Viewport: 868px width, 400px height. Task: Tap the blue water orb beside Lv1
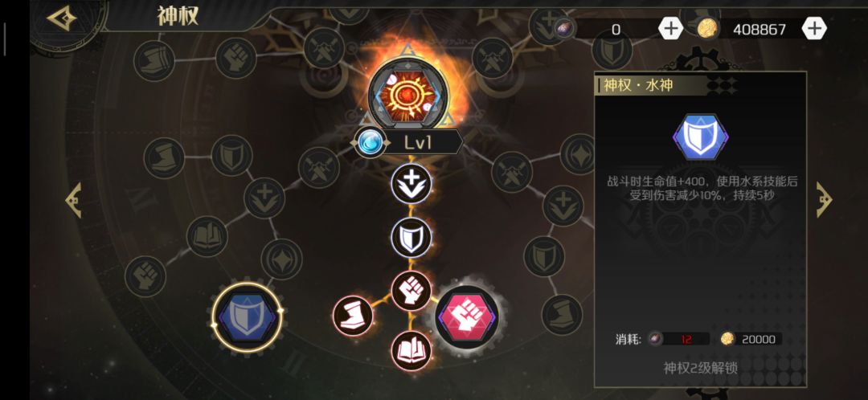[368, 143]
